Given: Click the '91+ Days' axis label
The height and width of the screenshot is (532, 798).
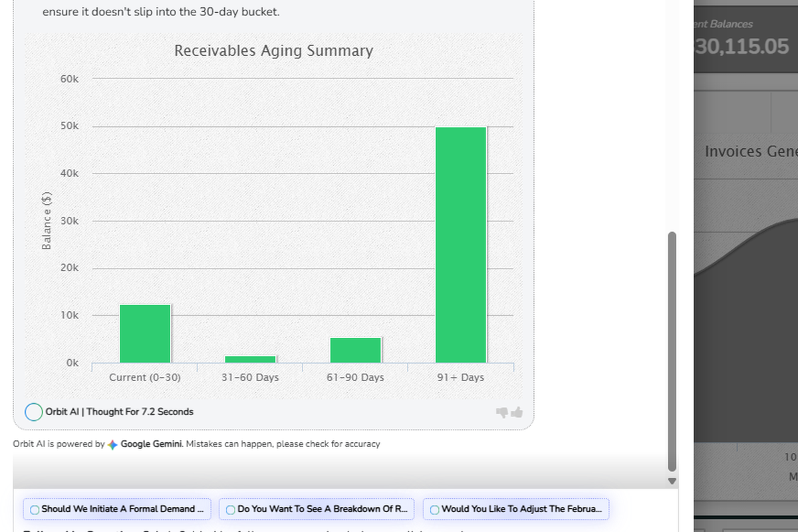Looking at the screenshot, I should [x=460, y=377].
